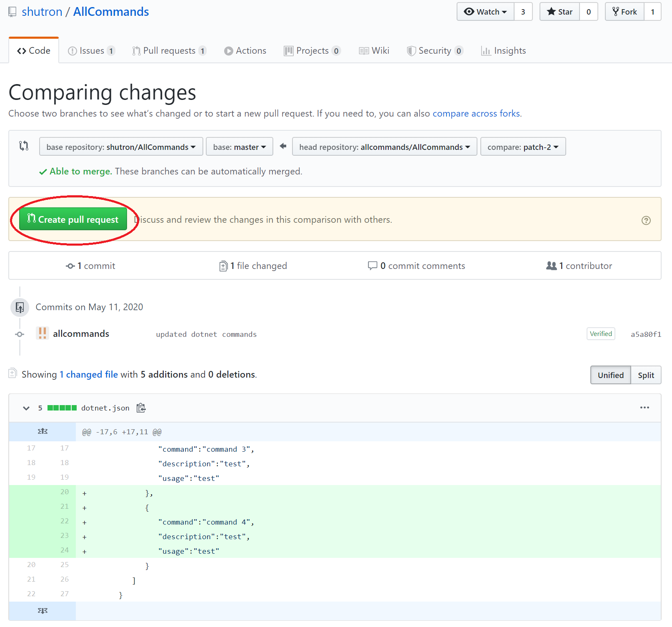This screenshot has height=627, width=672.
Task: View the 1 contributor summary
Action: (x=579, y=266)
